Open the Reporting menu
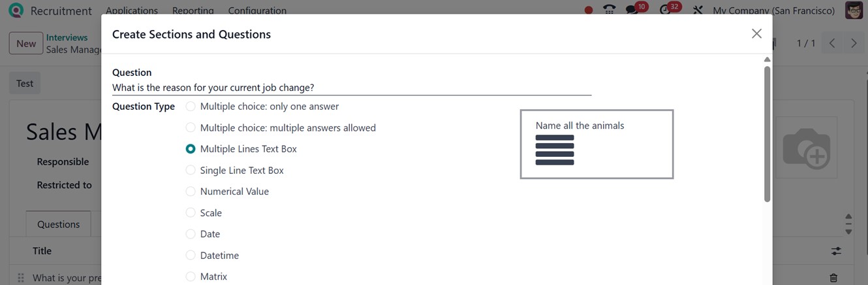The height and width of the screenshot is (285, 868). [x=193, y=10]
